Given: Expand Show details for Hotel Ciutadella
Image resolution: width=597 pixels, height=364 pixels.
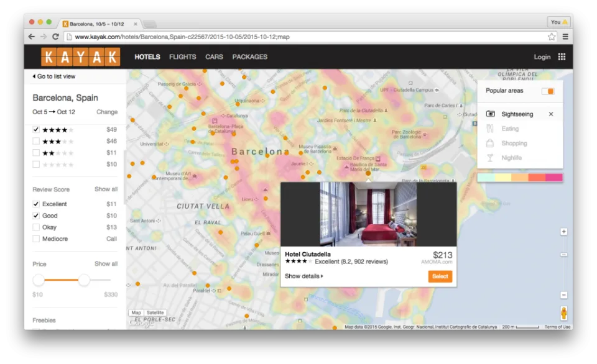Looking at the screenshot, I should (x=304, y=276).
